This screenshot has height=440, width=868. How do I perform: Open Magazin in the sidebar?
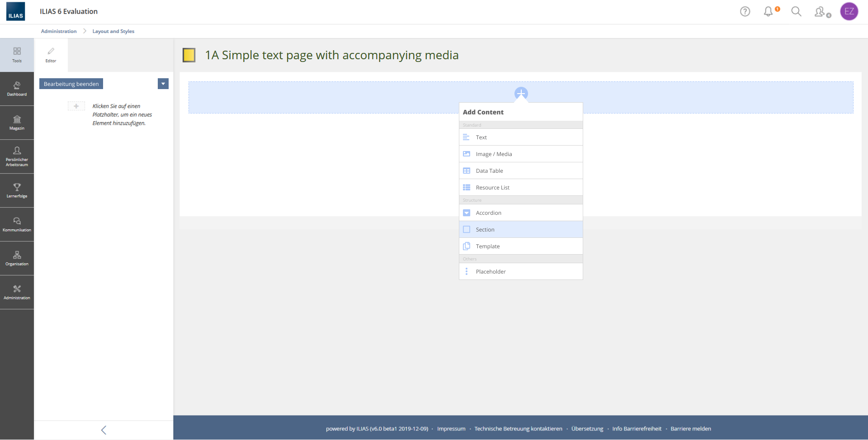click(x=17, y=123)
